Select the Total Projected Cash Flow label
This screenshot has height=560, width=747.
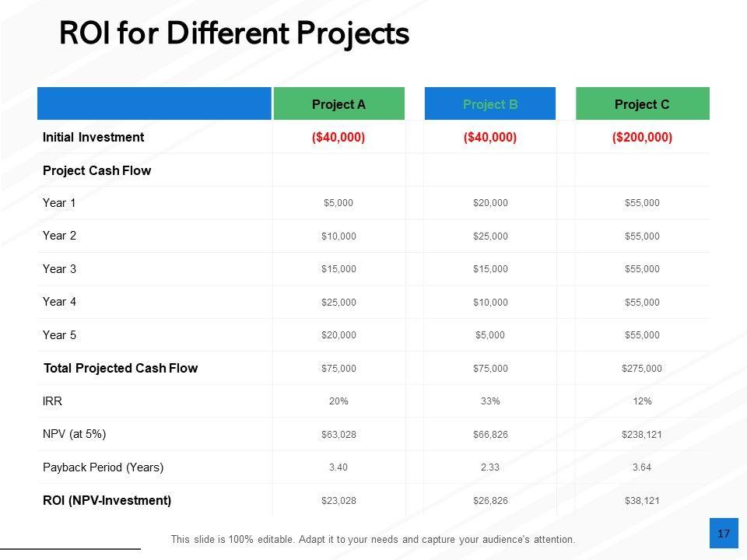pos(121,368)
